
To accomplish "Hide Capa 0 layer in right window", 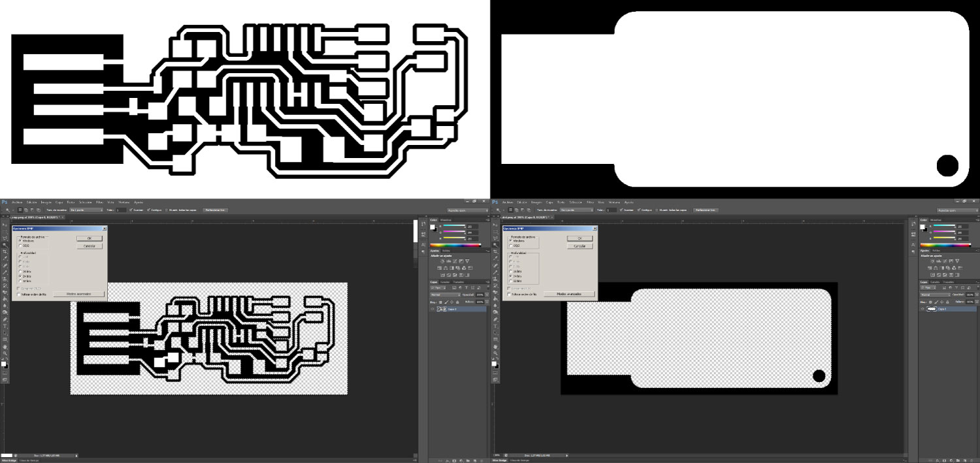I will [923, 309].
